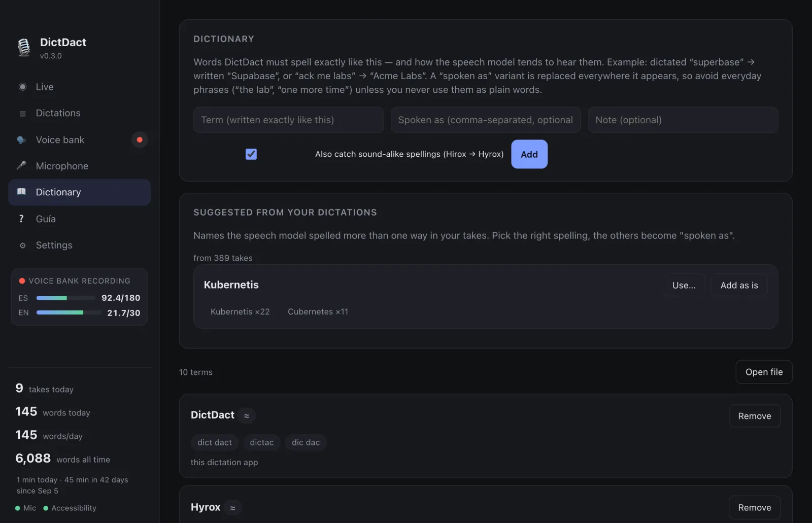Image resolution: width=812 pixels, height=523 pixels.
Task: Focus the Spoken as input field
Action: tap(485, 120)
